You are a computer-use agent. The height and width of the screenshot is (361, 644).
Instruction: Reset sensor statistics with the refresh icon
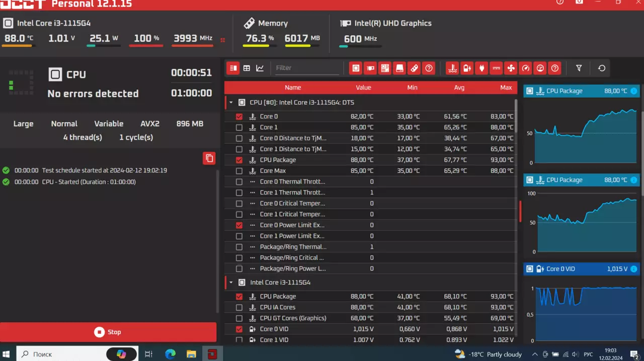(602, 68)
